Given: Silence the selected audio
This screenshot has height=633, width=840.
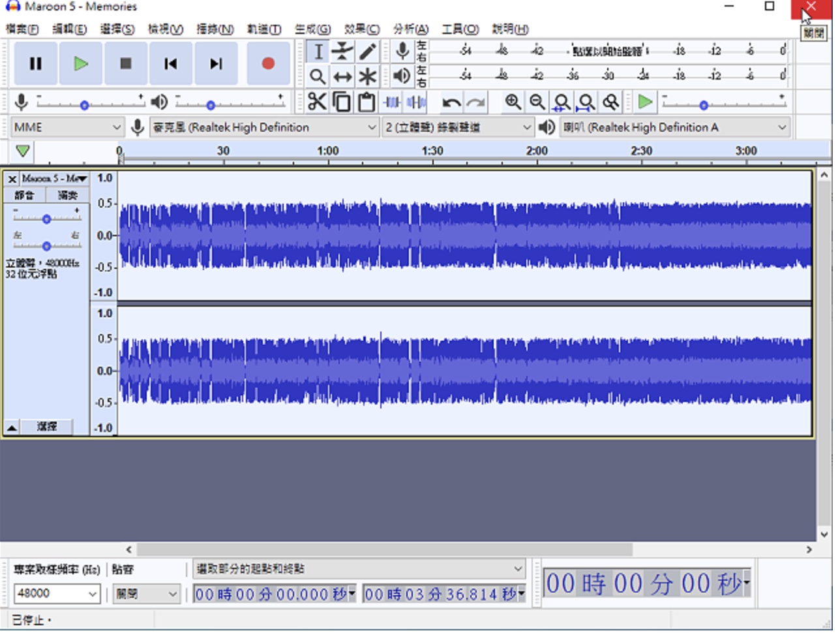Looking at the screenshot, I should click(416, 102).
